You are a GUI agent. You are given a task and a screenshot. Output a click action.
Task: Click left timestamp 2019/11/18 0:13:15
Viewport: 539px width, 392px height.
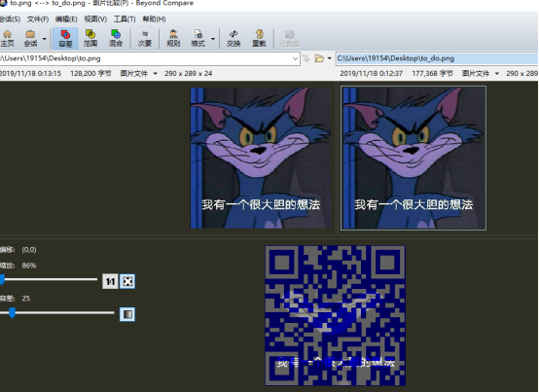coord(30,74)
